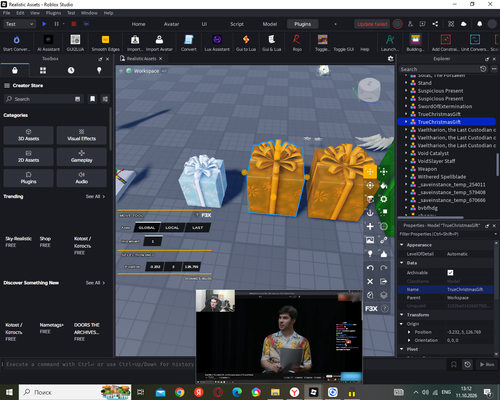The image size is (500, 400).
Task: Expand the Orientation property
Action: point(409,340)
